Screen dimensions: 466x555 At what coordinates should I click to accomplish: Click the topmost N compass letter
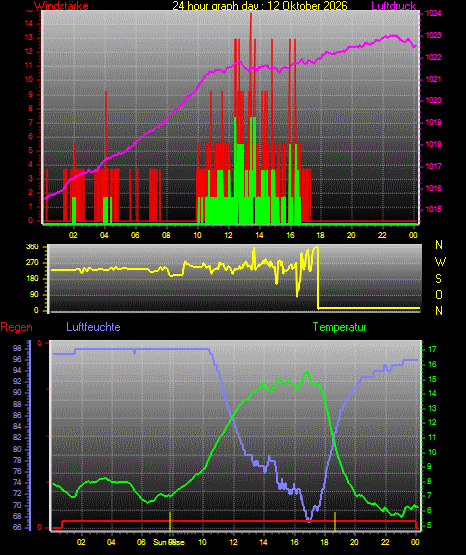click(x=439, y=245)
